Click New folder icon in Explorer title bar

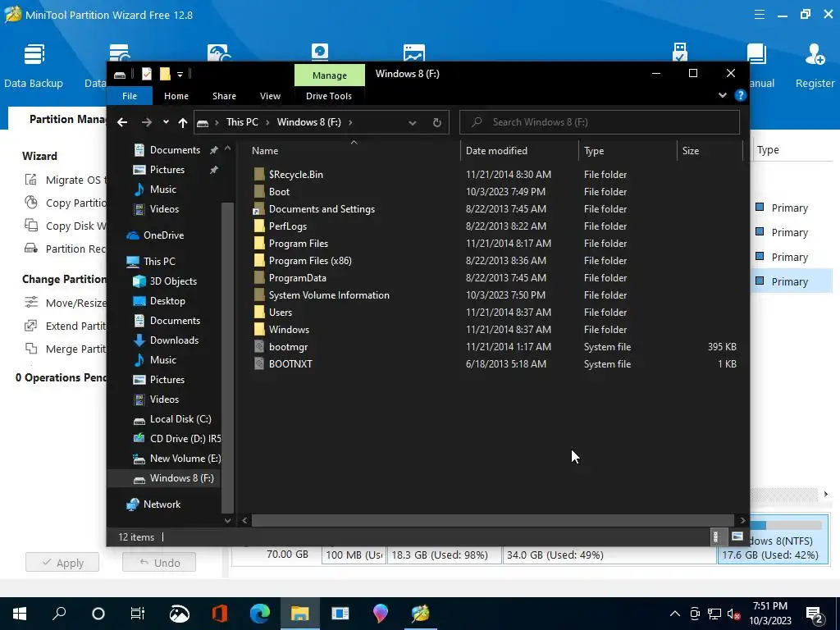point(165,74)
